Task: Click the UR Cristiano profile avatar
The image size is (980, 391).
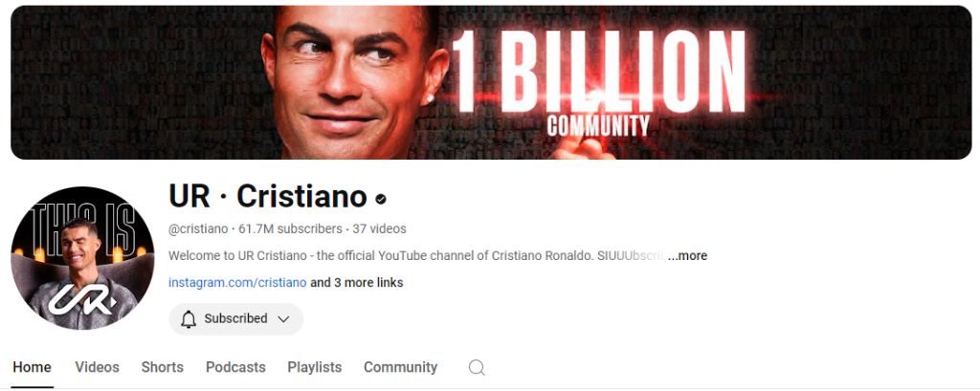Action: [x=82, y=258]
